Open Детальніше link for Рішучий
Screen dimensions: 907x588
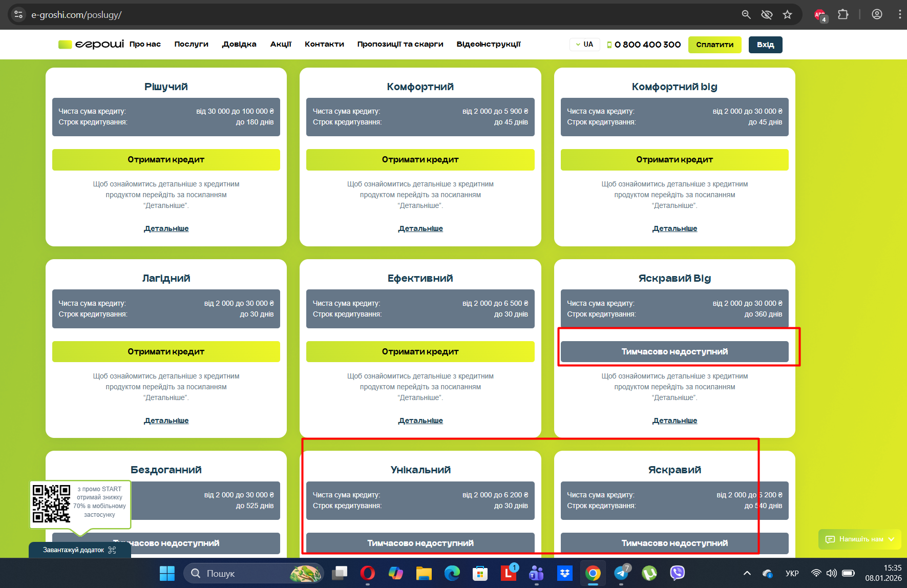[x=166, y=228]
